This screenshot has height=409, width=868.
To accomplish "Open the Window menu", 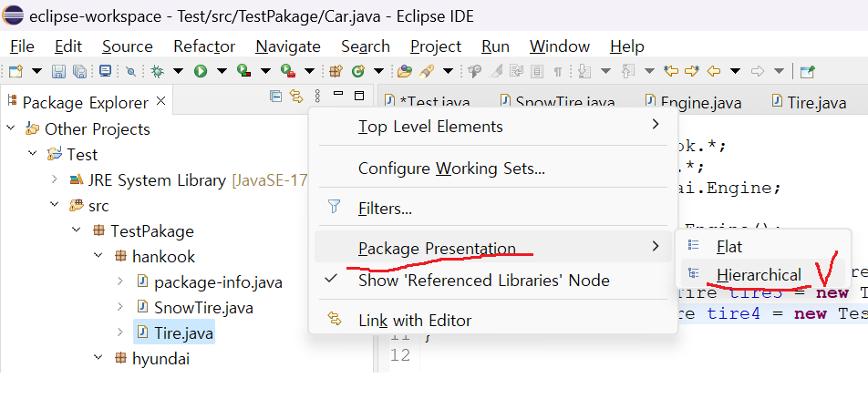I will click(560, 46).
